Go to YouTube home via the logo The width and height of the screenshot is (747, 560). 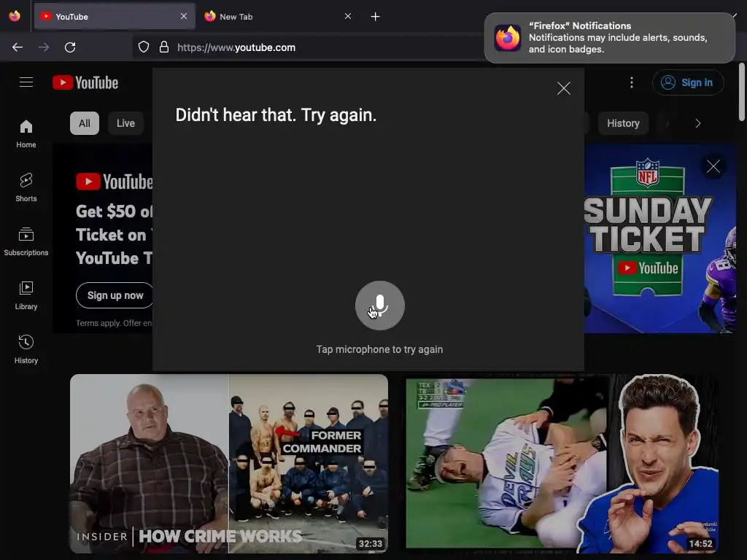pos(85,82)
